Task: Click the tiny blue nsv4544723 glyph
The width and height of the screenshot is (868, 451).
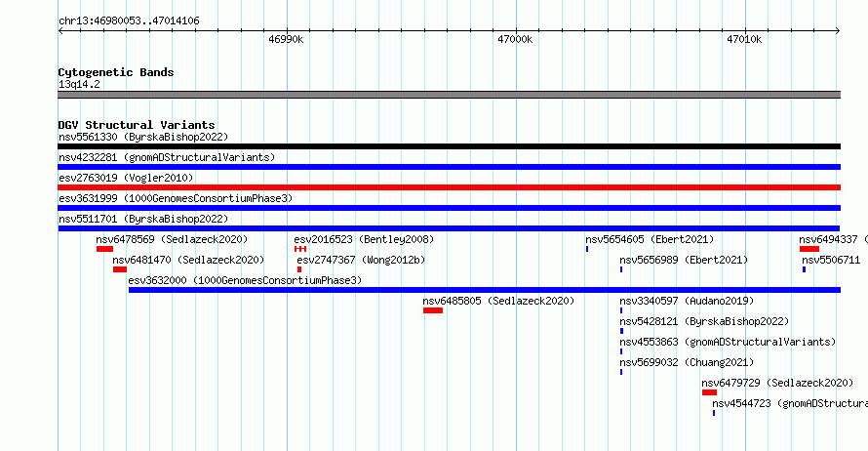Action: [714, 413]
